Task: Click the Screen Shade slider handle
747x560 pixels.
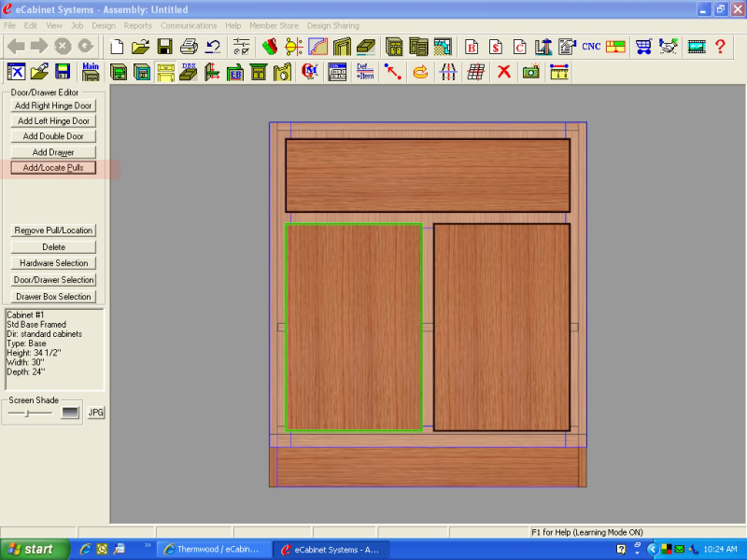Action: [28, 413]
